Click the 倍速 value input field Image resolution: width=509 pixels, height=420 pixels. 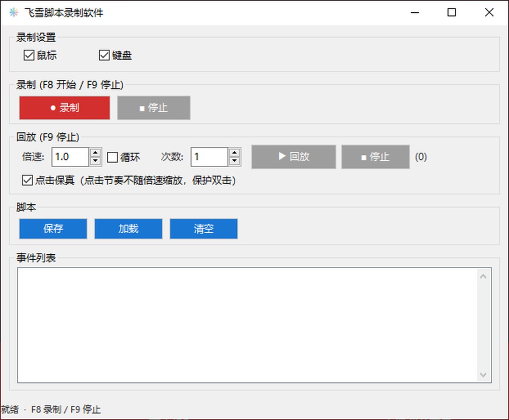click(70, 157)
